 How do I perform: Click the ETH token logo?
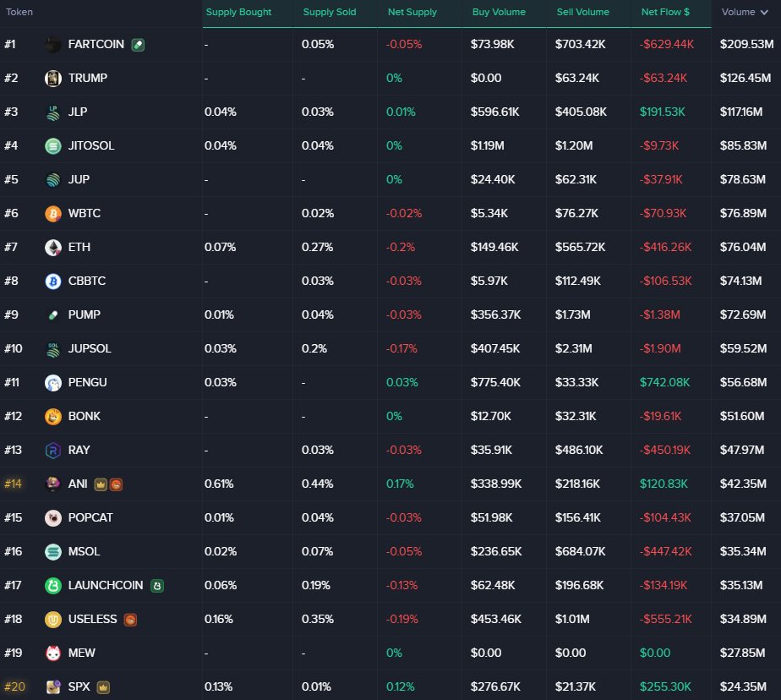pos(52,248)
